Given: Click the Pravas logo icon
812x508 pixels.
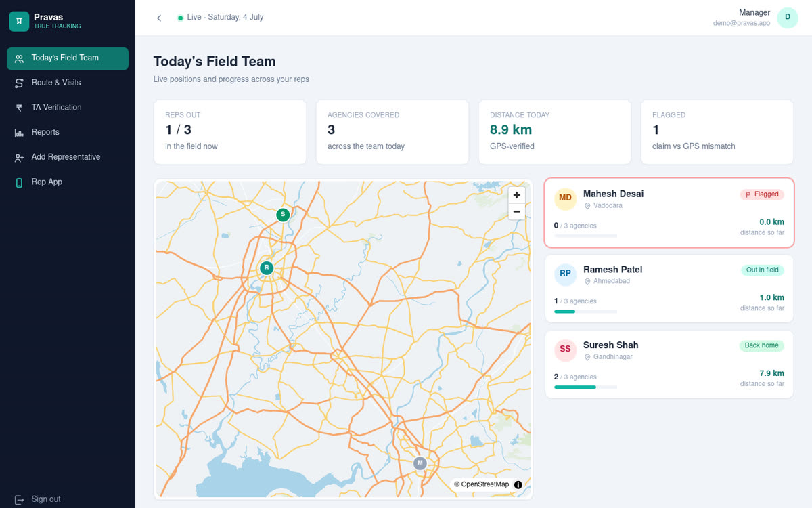Looking at the screenshot, I should click(x=19, y=22).
